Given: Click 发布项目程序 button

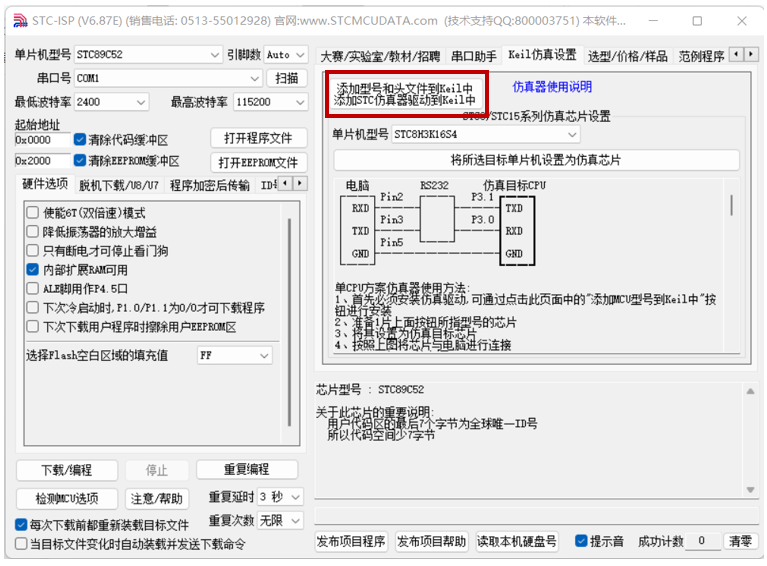Looking at the screenshot, I should [351, 542].
